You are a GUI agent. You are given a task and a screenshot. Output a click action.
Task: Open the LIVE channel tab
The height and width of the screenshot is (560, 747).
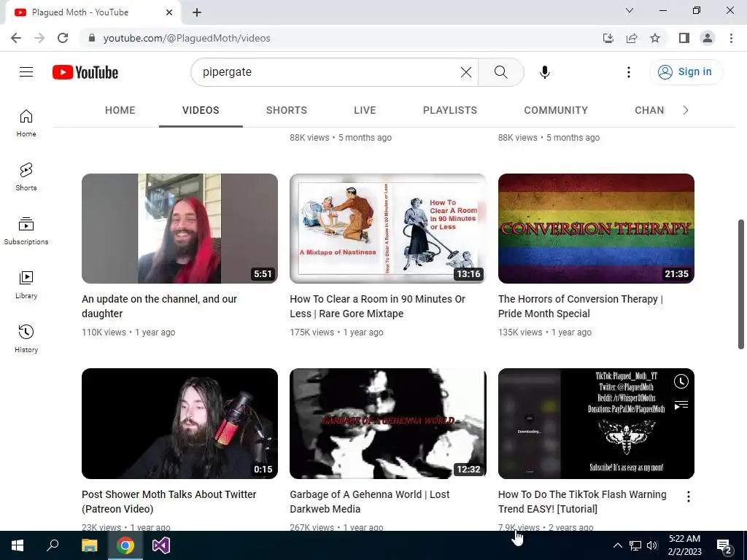point(365,111)
